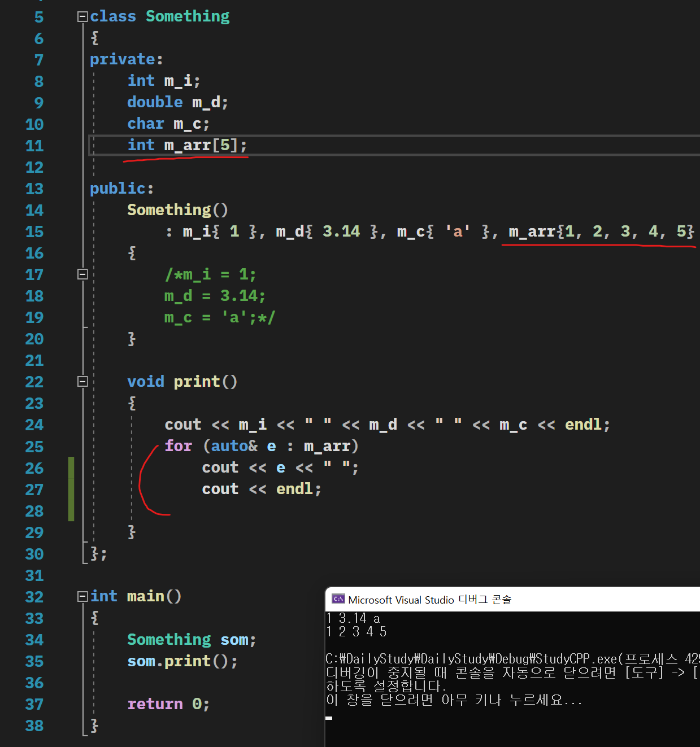Image resolution: width=700 pixels, height=747 pixels.
Task: Click the last Korean console message line
Action: point(454,700)
